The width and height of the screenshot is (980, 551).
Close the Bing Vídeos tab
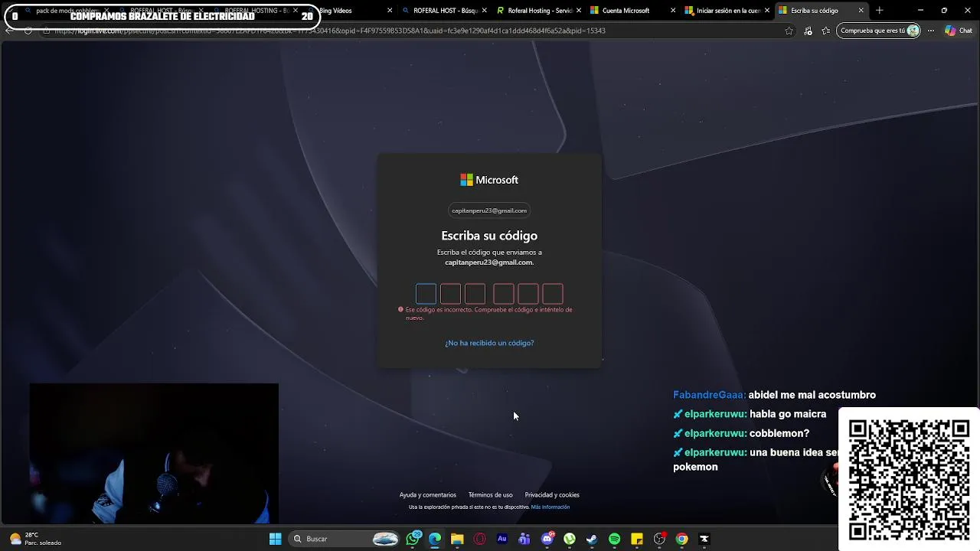coord(390,11)
